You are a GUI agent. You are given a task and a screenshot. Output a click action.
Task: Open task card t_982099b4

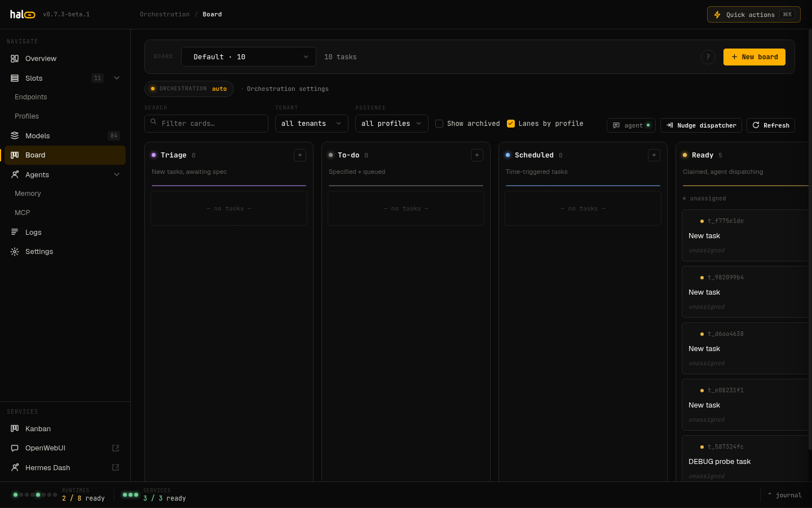click(x=747, y=292)
